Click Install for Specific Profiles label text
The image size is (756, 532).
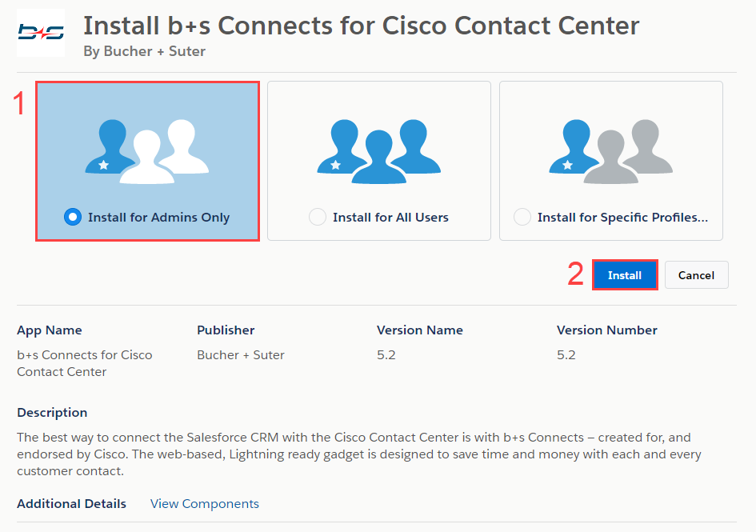[x=622, y=218]
